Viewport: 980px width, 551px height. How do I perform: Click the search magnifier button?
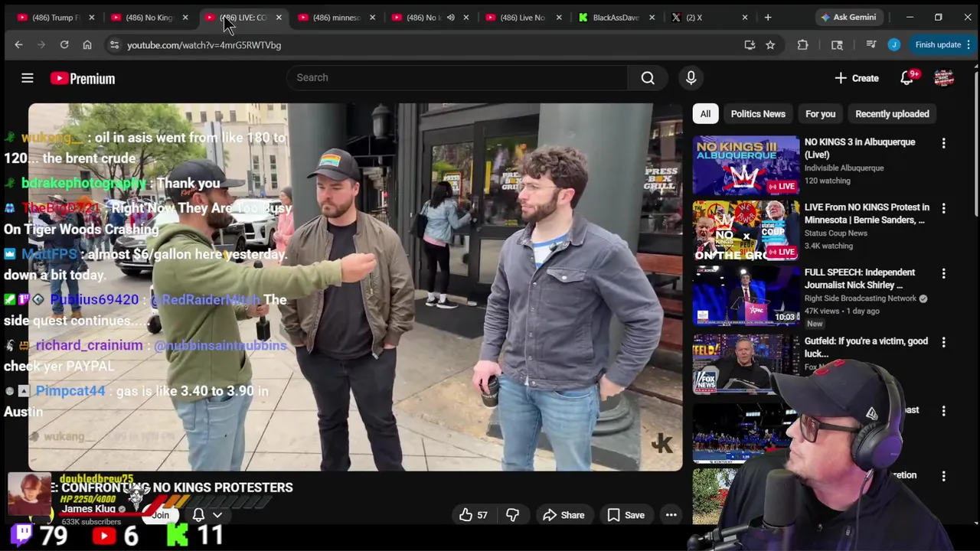point(648,77)
